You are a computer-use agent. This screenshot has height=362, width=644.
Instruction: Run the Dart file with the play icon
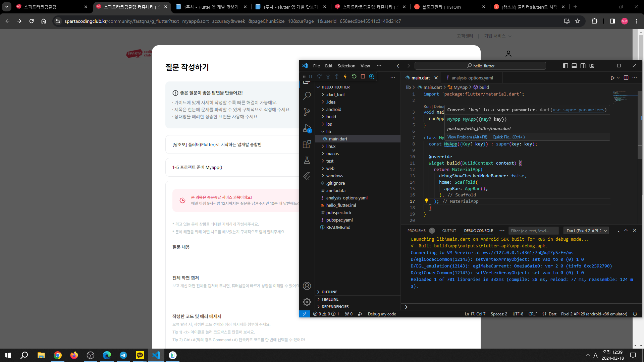coord(612,78)
